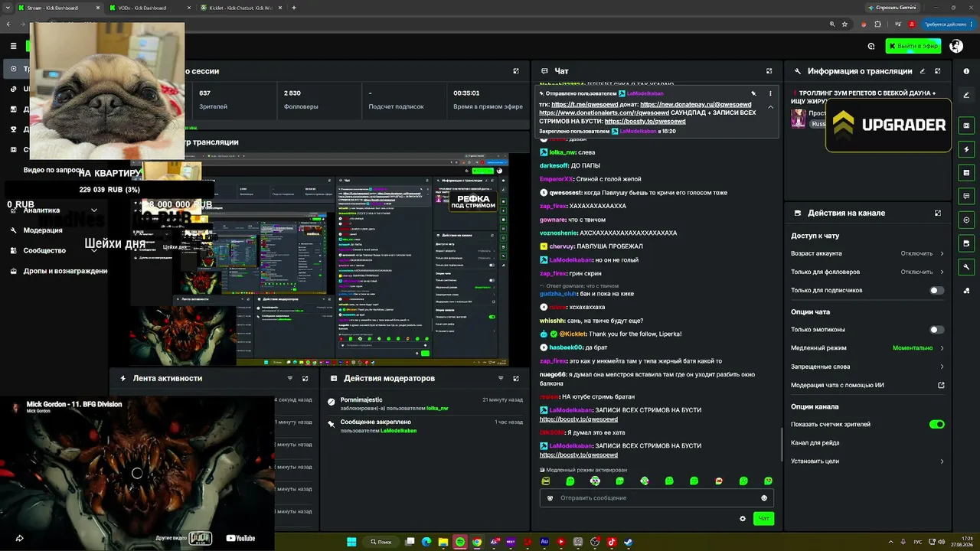Open the browser tab list dropdown arrow
980x551 pixels.
(x=8, y=8)
